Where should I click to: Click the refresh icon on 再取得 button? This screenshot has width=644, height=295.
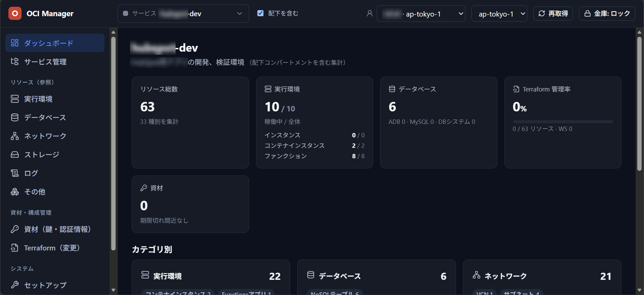(542, 14)
